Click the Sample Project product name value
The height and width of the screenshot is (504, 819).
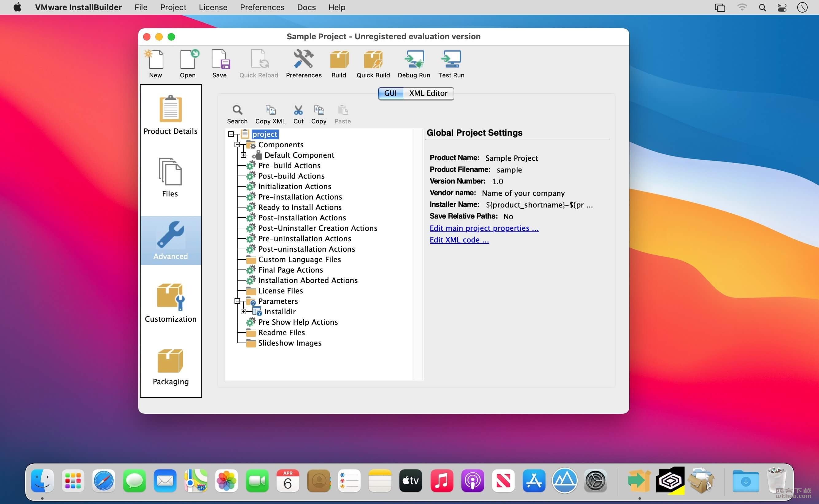tap(511, 158)
